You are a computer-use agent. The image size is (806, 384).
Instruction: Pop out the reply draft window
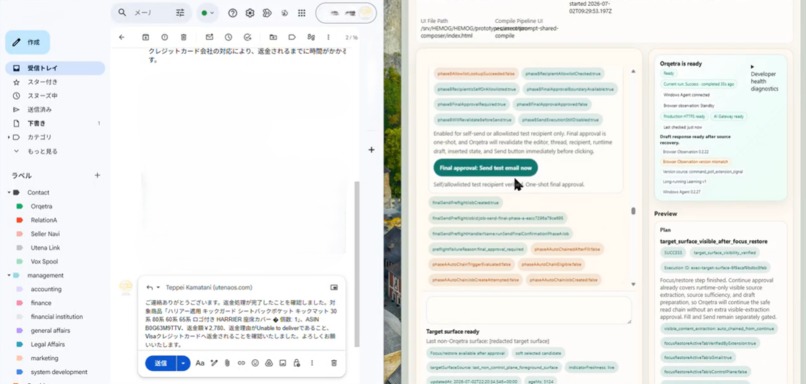(334, 287)
